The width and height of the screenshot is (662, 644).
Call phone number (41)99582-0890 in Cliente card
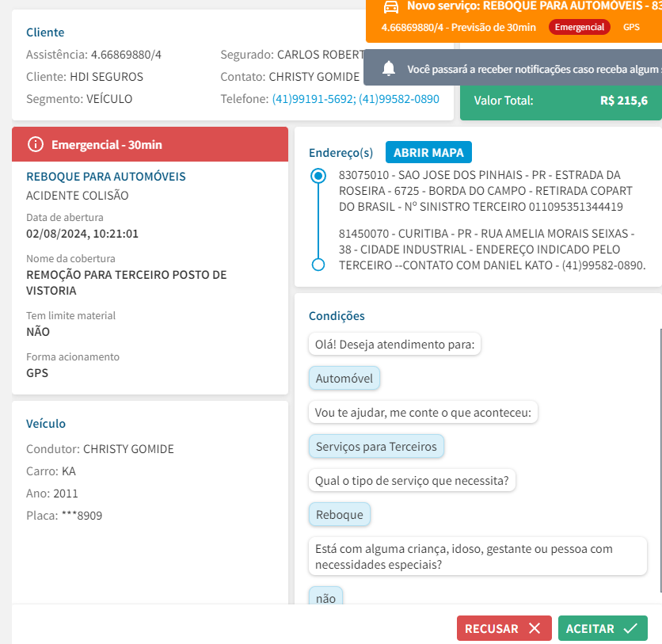pyautogui.click(x=398, y=99)
